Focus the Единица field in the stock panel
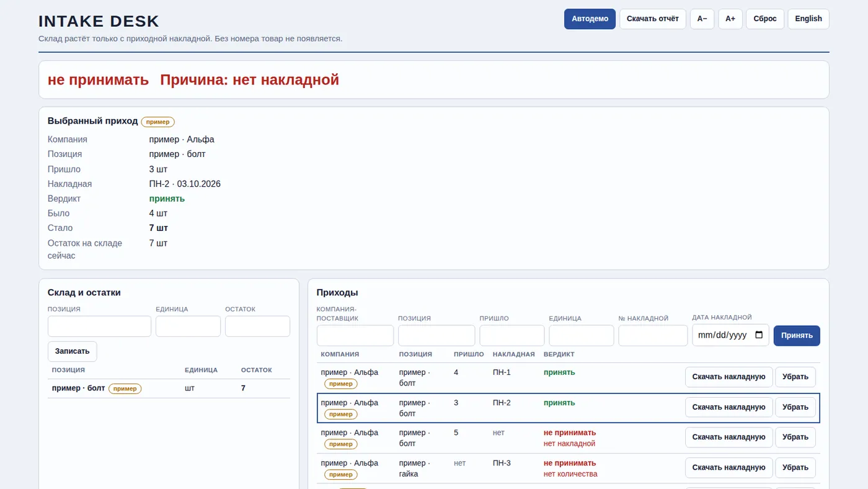Screen dimensions: 868x489 [188, 326]
